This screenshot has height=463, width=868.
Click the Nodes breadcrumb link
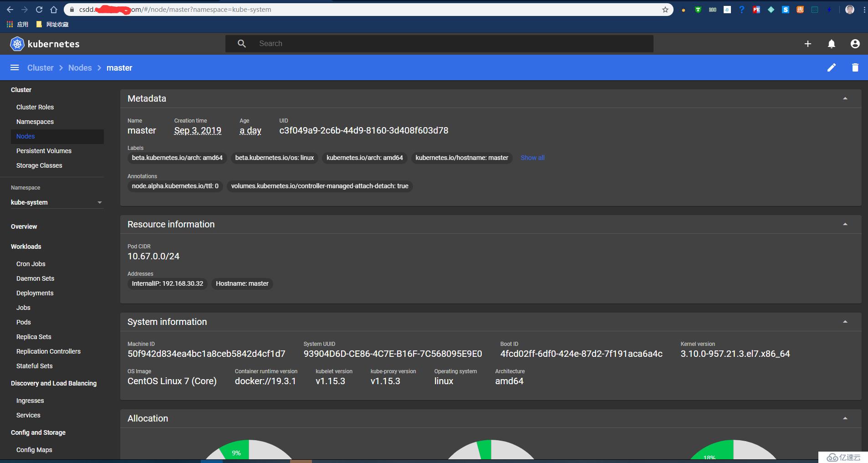click(80, 67)
